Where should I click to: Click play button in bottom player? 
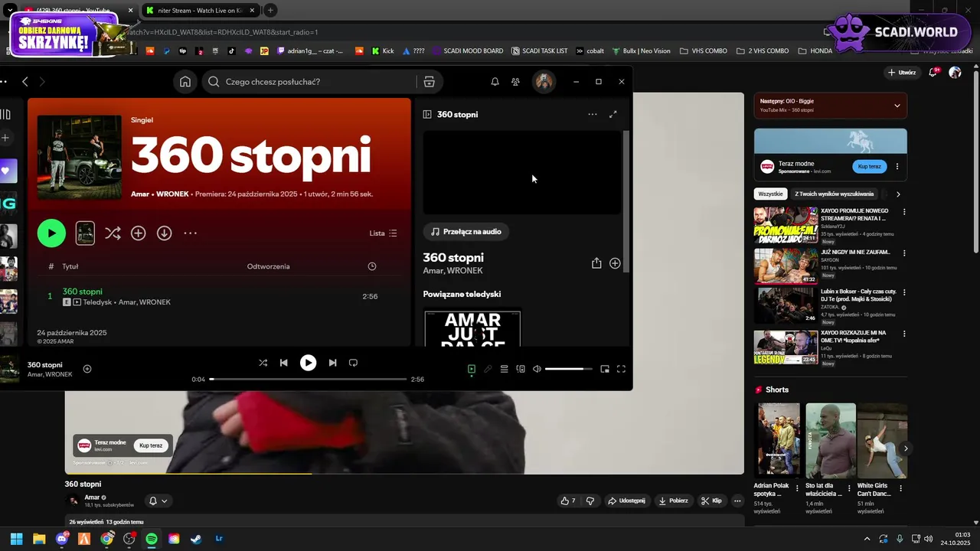tap(308, 363)
